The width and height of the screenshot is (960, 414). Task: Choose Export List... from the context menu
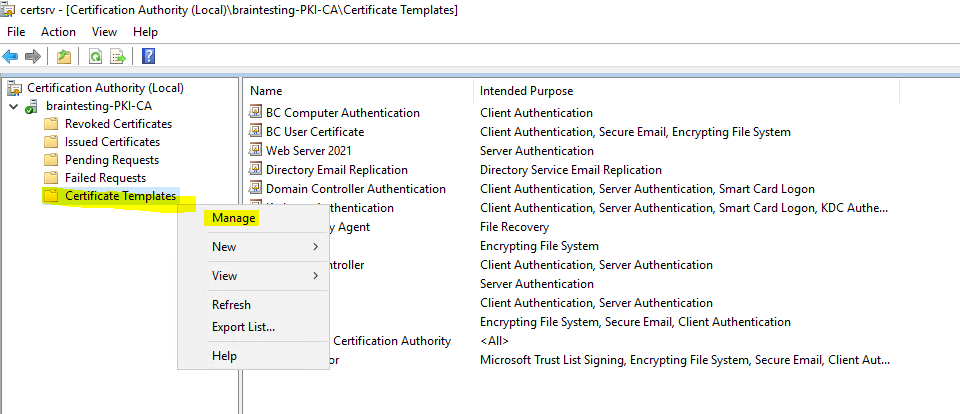tap(243, 327)
